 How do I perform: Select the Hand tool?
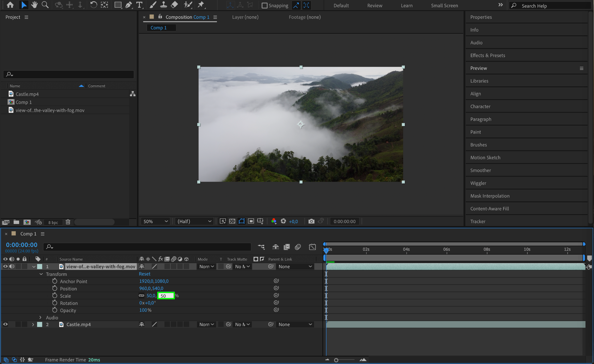(x=34, y=5)
